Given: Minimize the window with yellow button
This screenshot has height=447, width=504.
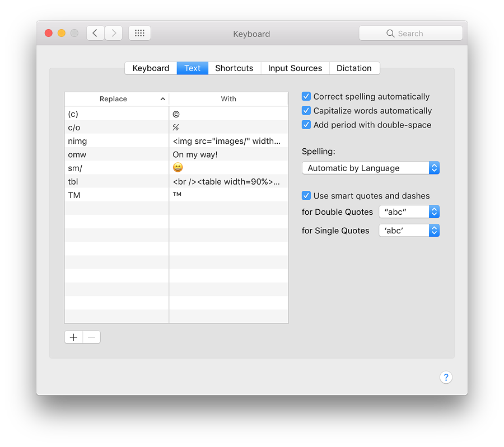Looking at the screenshot, I should click(x=62, y=33).
